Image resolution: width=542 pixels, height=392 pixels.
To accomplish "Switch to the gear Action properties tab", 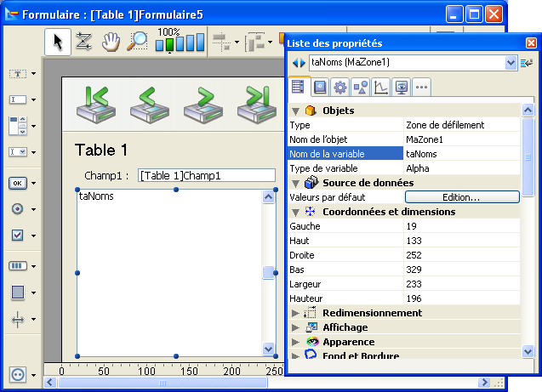I will (339, 86).
